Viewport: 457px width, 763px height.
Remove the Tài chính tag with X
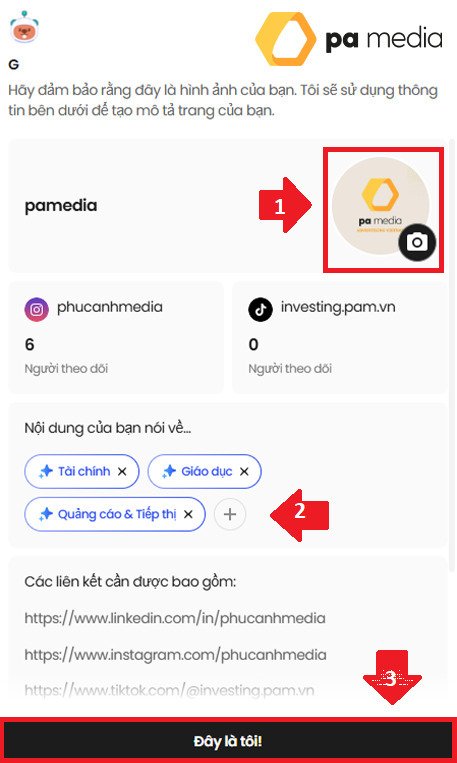(x=122, y=472)
